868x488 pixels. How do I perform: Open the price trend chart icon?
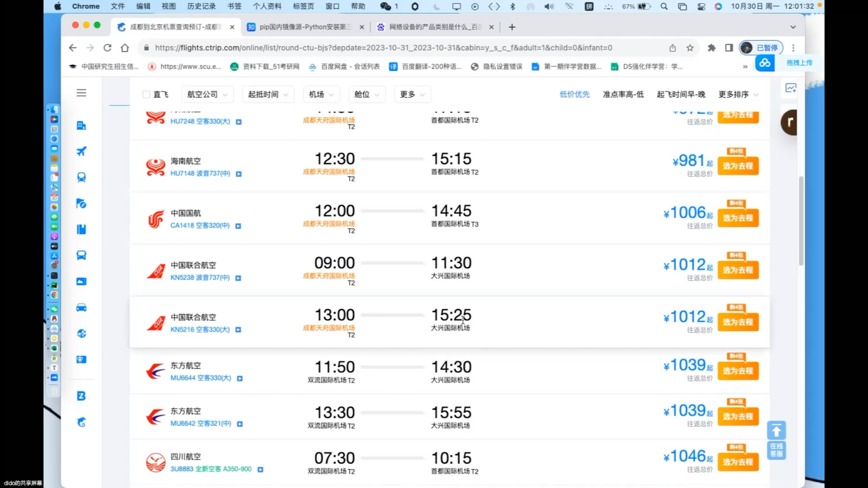791,88
